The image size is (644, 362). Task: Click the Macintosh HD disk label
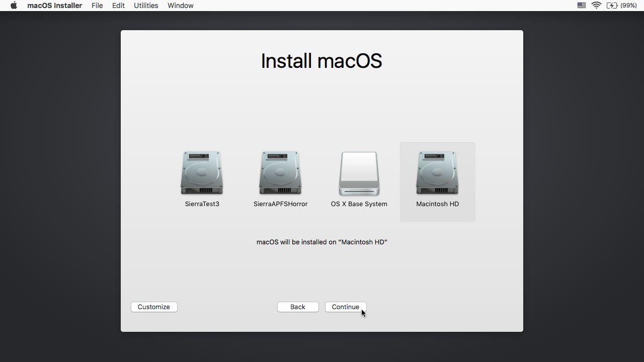437,204
